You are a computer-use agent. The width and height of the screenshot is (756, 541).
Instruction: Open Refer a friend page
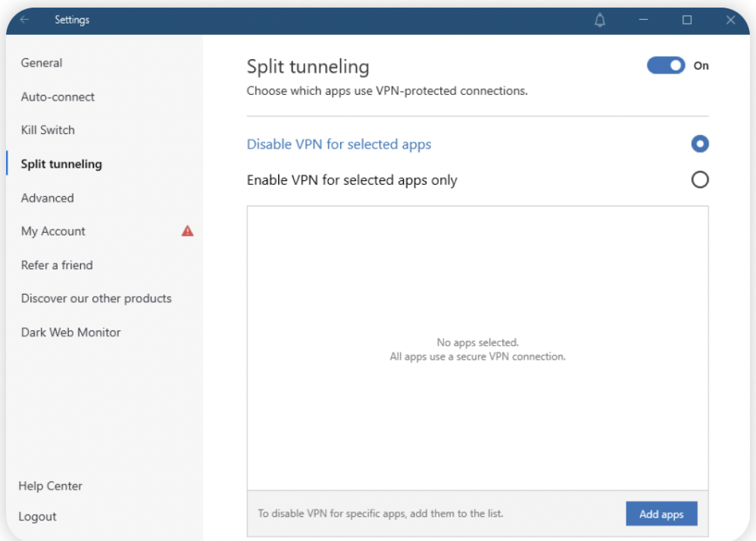point(57,265)
